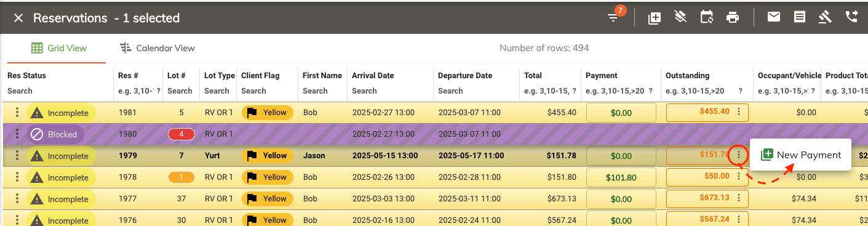Switch to Calendar View tab
This screenshot has height=226, width=868.
157,48
